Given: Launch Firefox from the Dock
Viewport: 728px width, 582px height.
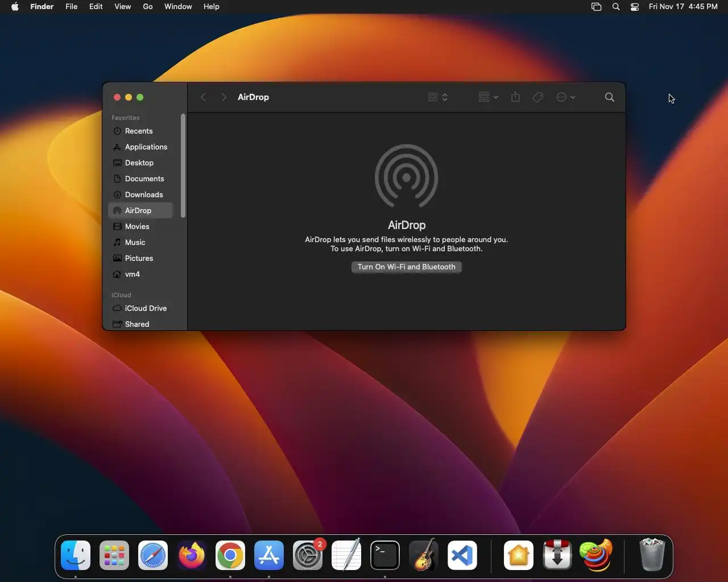Looking at the screenshot, I should click(192, 555).
